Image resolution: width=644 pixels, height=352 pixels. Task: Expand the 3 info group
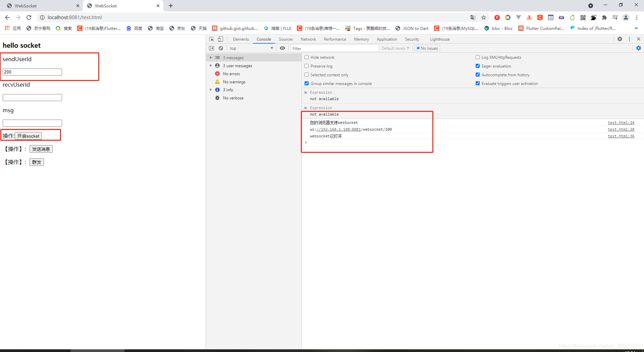tap(211, 90)
